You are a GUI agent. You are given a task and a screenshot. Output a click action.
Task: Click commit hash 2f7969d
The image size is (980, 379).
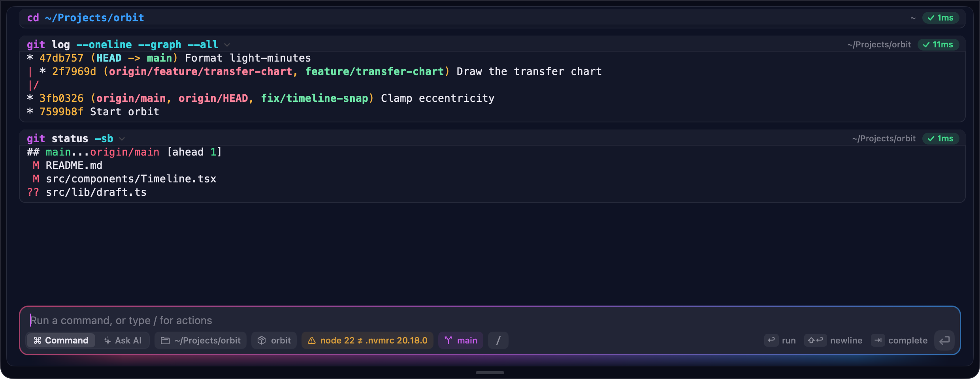pos(74,71)
